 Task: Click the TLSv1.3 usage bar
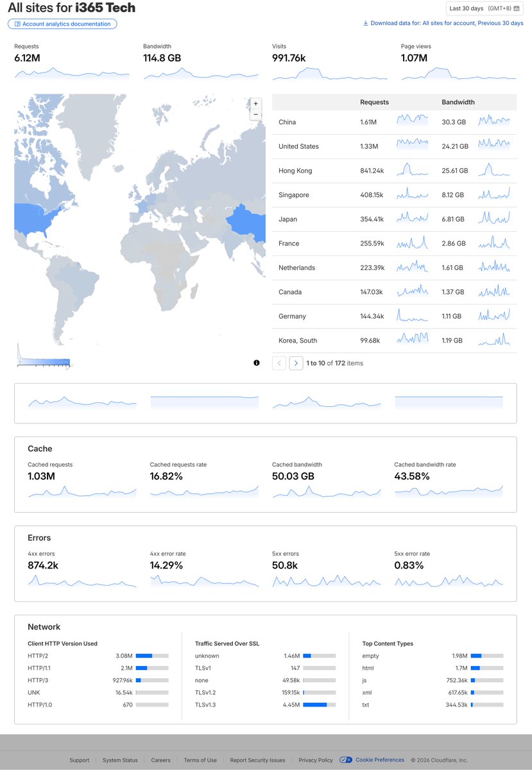tap(320, 705)
